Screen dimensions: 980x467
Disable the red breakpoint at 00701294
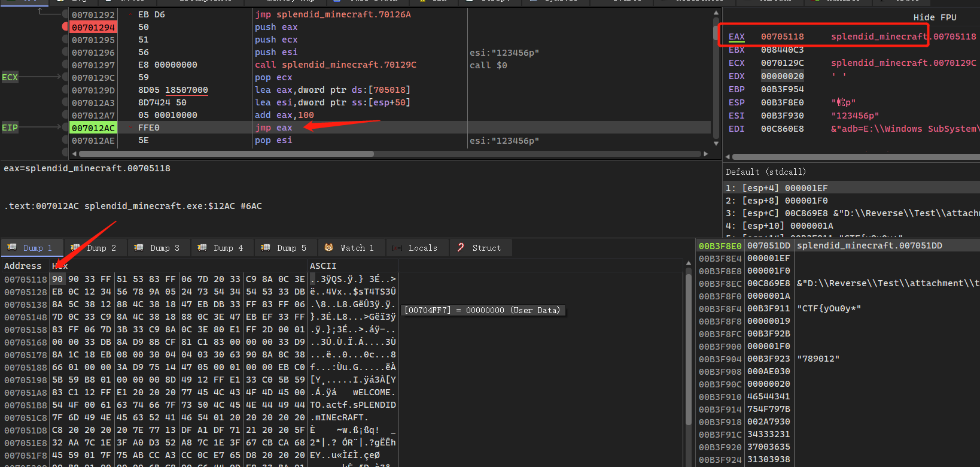click(x=65, y=27)
